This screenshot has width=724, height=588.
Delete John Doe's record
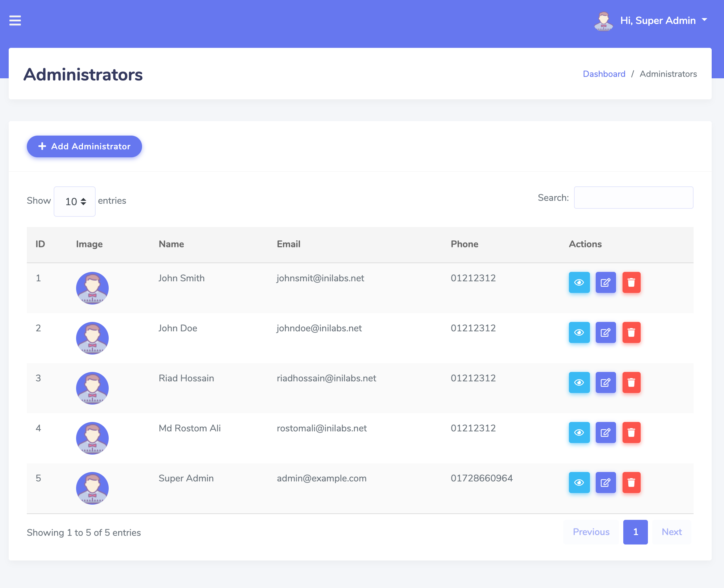tap(631, 332)
